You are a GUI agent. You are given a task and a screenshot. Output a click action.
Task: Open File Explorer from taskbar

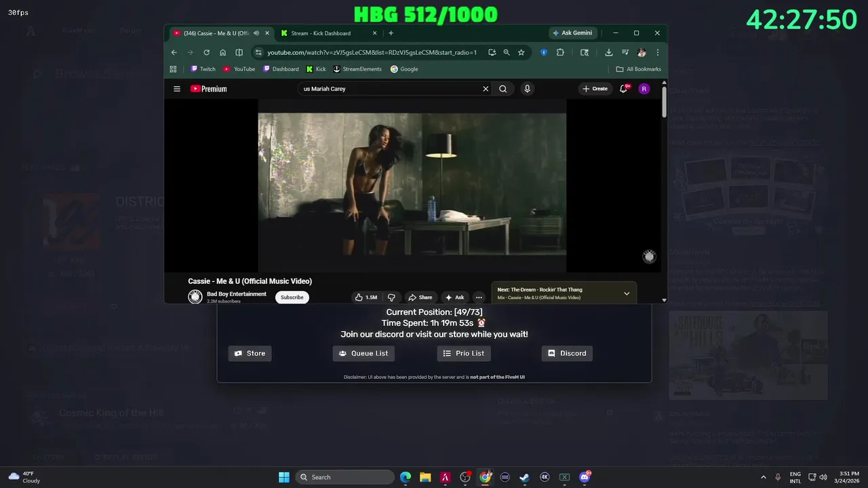[425, 477]
